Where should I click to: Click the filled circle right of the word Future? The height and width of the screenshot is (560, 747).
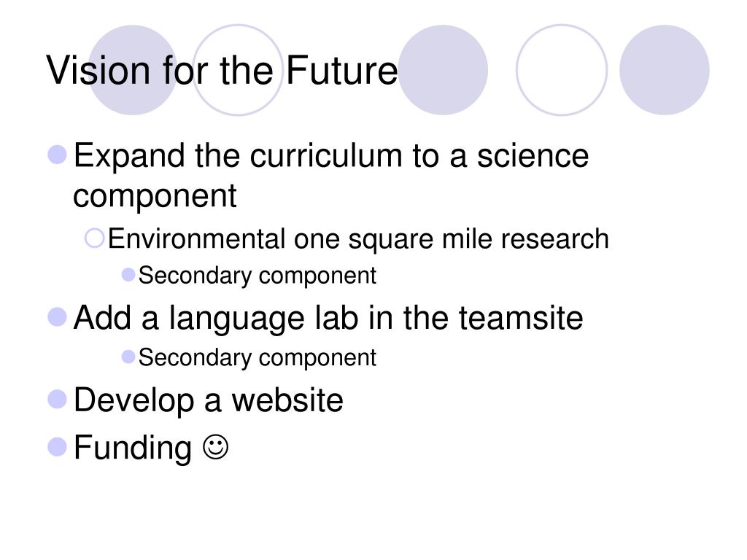(443, 70)
